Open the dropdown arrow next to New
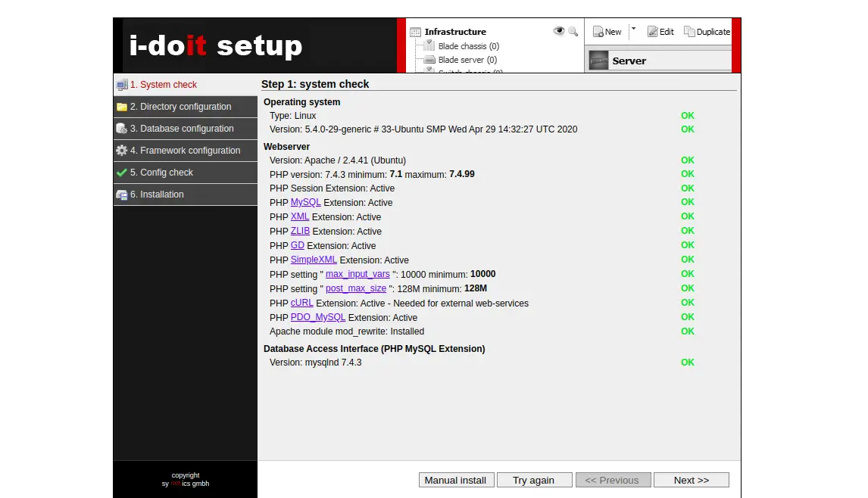 pos(634,30)
